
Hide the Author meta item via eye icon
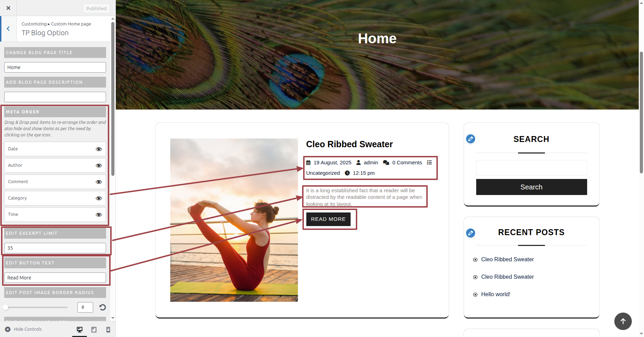point(99,165)
